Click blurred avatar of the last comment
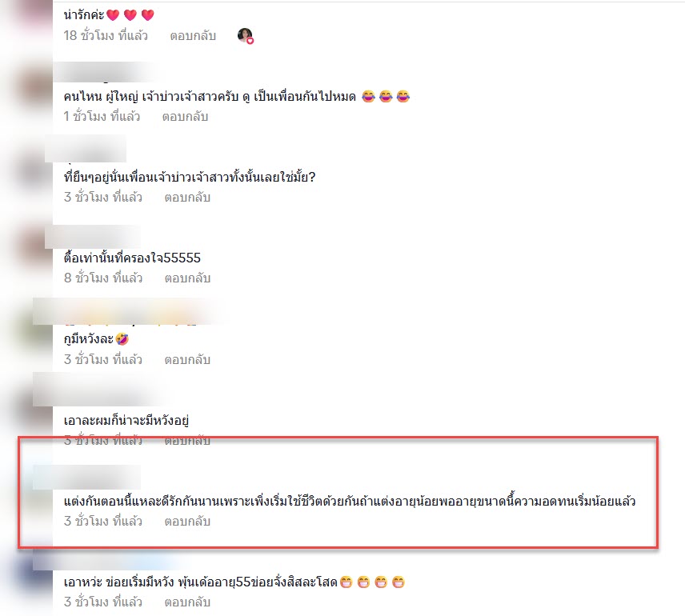This screenshot has height=616, width=685. (36, 570)
